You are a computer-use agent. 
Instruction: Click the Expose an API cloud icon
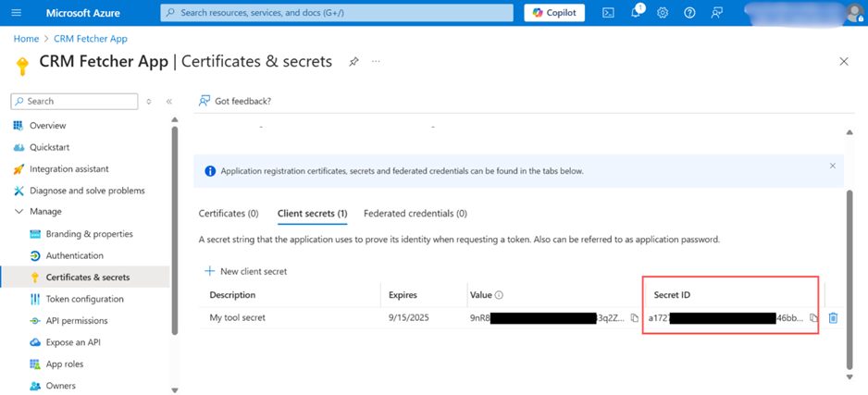coord(35,342)
